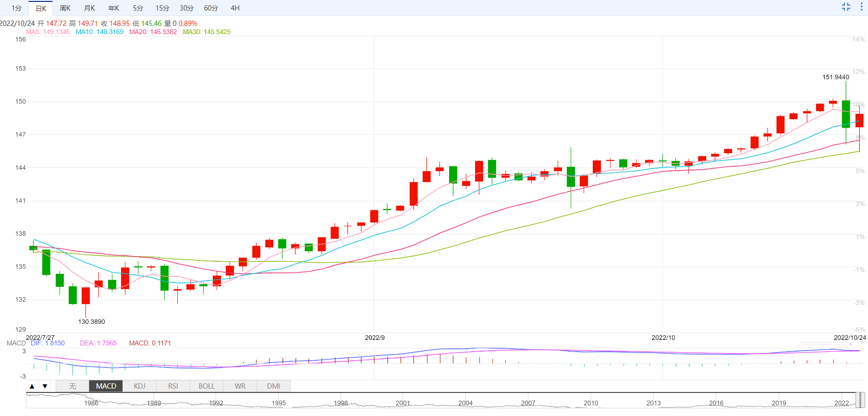
Task: Click the DMI indicator button
Action: [x=274, y=386]
